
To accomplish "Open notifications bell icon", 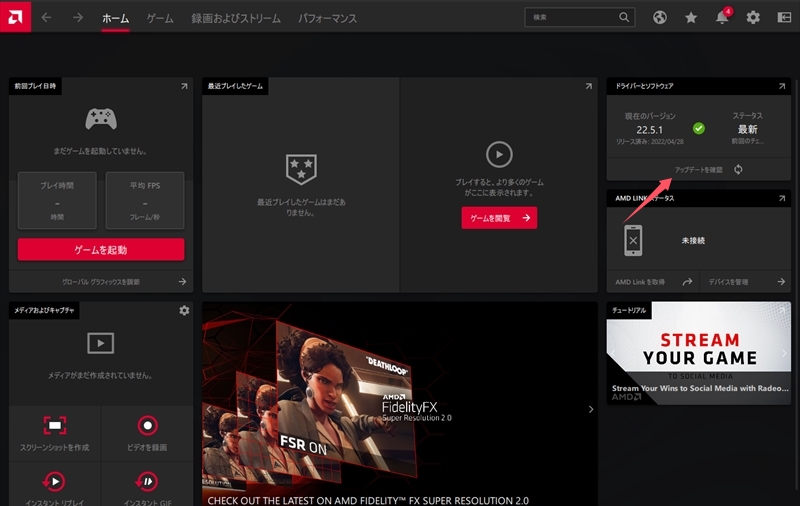I will coord(722,17).
